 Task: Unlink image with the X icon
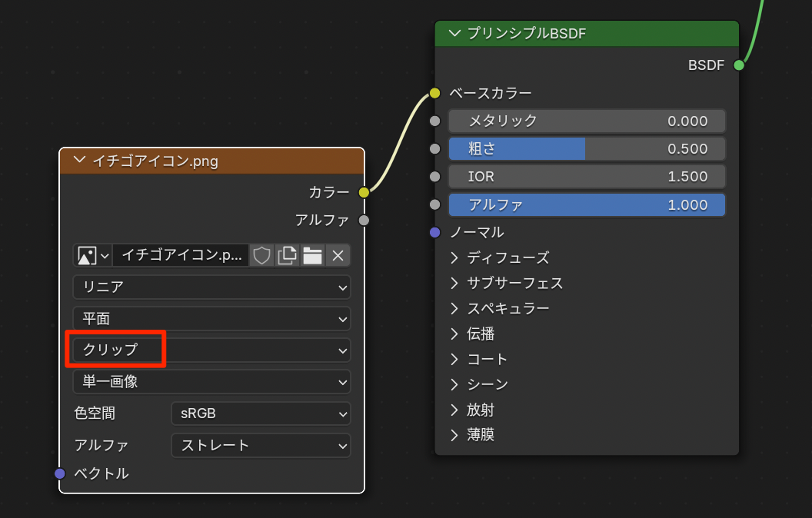[x=338, y=255]
